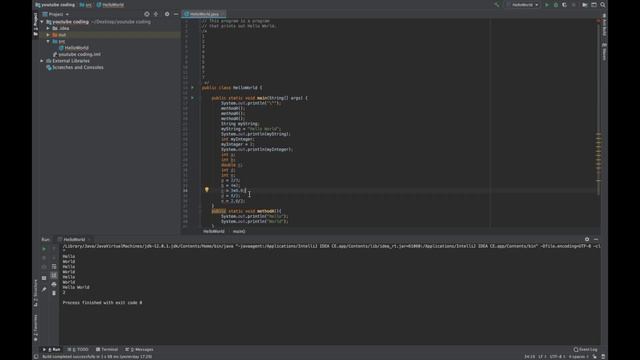Rerun HelloWorld in the Run panel

point(44,249)
